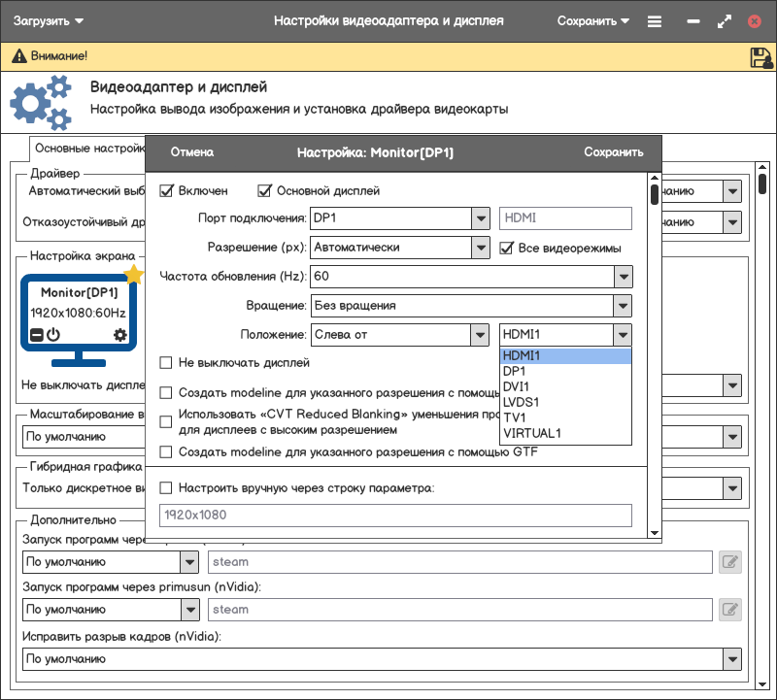Enable «Не выключать дисплей» checkbox
The width and height of the screenshot is (777, 700).
(166, 363)
